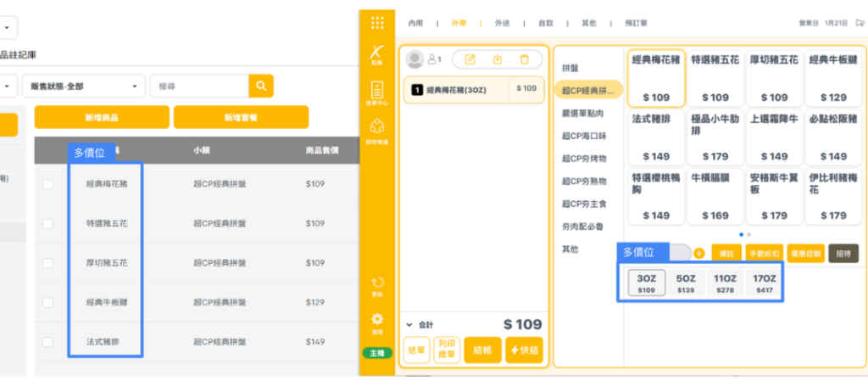Tick the checkbox for 經典梅花豬 row
868x386 pixels.
point(47,184)
